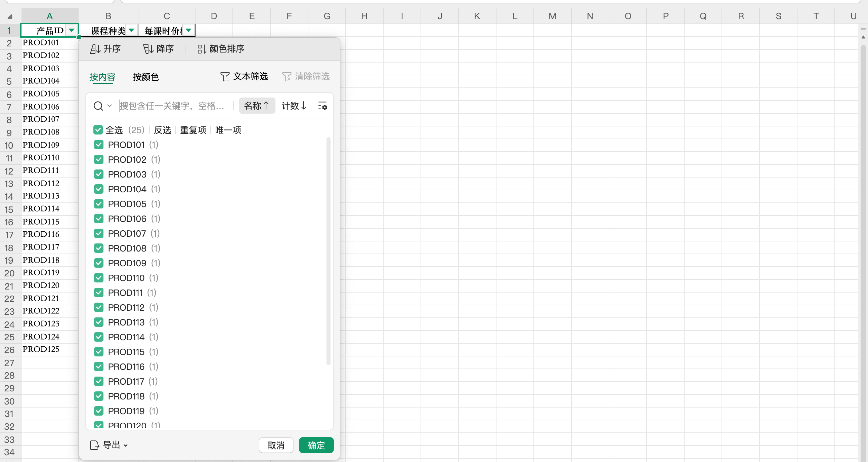Screen dimensions: 868x462
Task: Click the export (导出) icon
Action: [95, 446]
